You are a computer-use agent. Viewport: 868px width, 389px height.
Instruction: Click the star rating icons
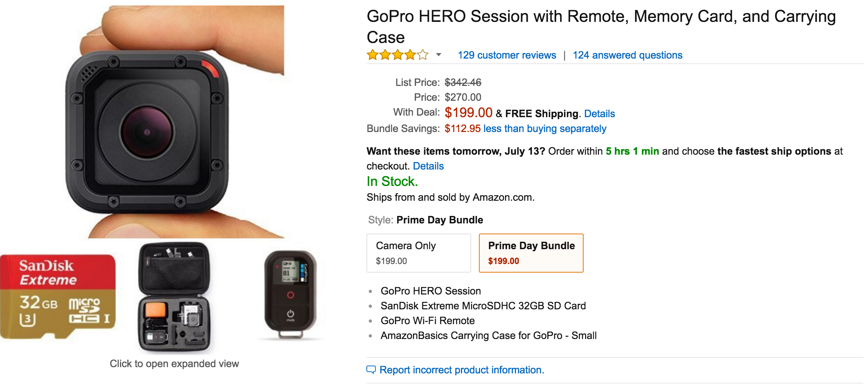coord(397,55)
